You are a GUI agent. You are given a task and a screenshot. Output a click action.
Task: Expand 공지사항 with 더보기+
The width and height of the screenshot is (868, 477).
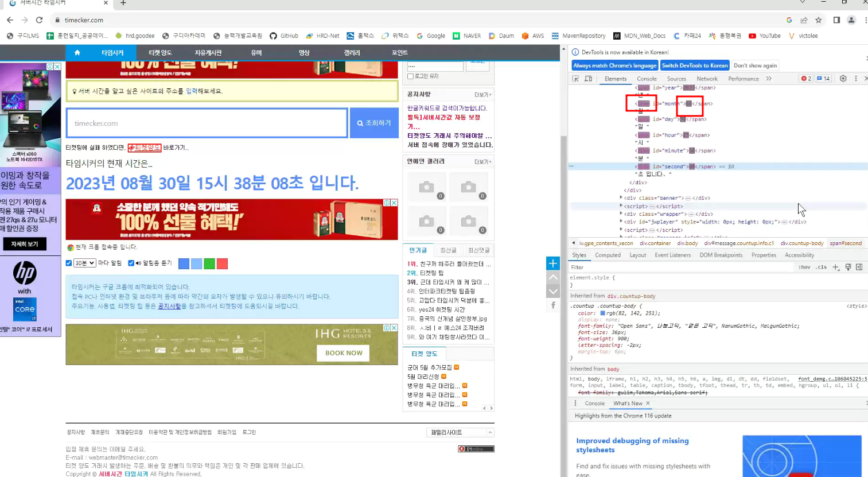[482, 95]
